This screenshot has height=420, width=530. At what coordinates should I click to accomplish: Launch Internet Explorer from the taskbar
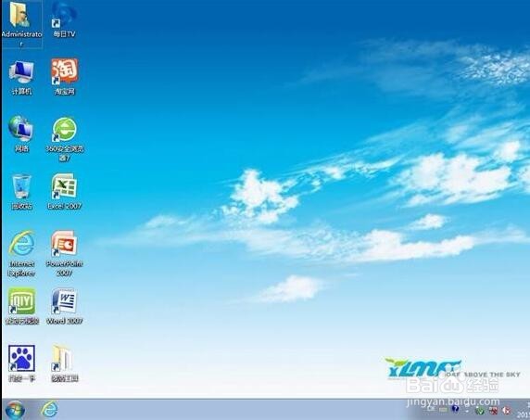click(50, 410)
